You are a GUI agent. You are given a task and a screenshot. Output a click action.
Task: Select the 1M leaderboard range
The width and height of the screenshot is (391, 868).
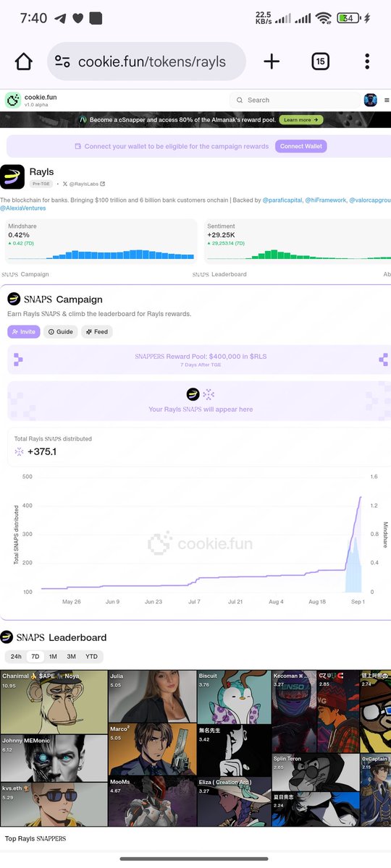53,657
